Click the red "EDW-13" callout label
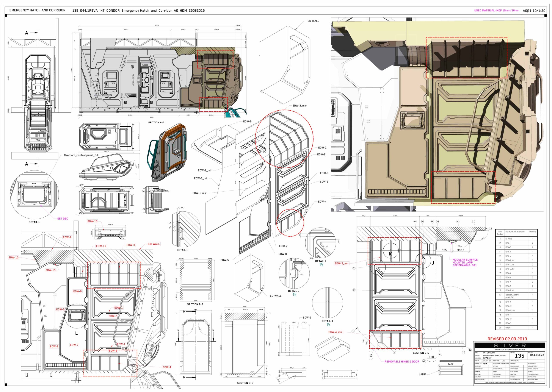Screen dimensions: 552x392 50,270
